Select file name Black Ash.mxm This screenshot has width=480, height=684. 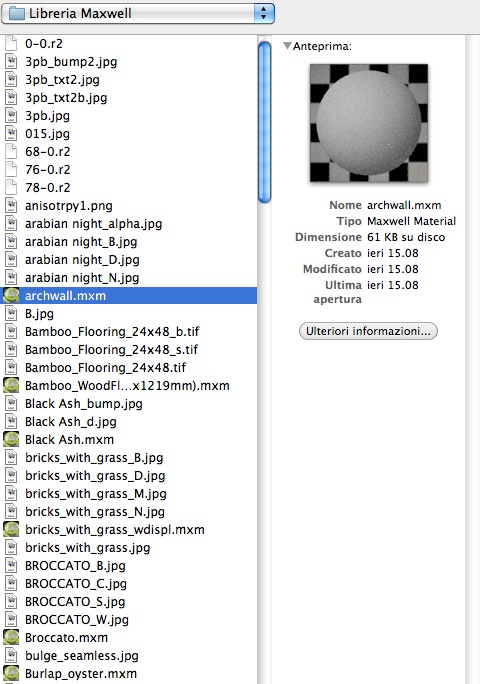pos(69,439)
